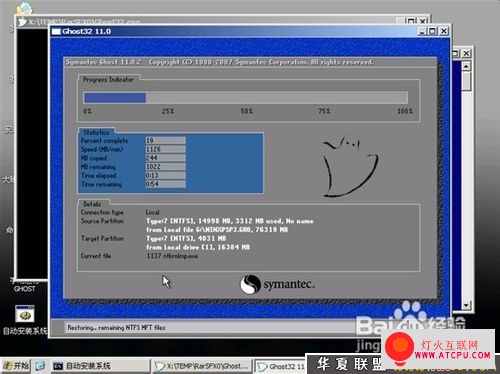
Task: Click the Speed (MB/min) value field
Action: coord(165,149)
